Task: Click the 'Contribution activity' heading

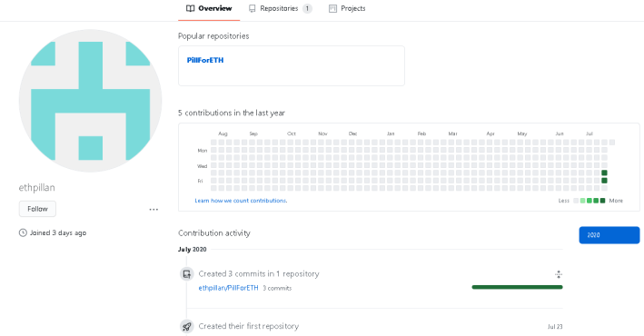Action: [x=214, y=233]
